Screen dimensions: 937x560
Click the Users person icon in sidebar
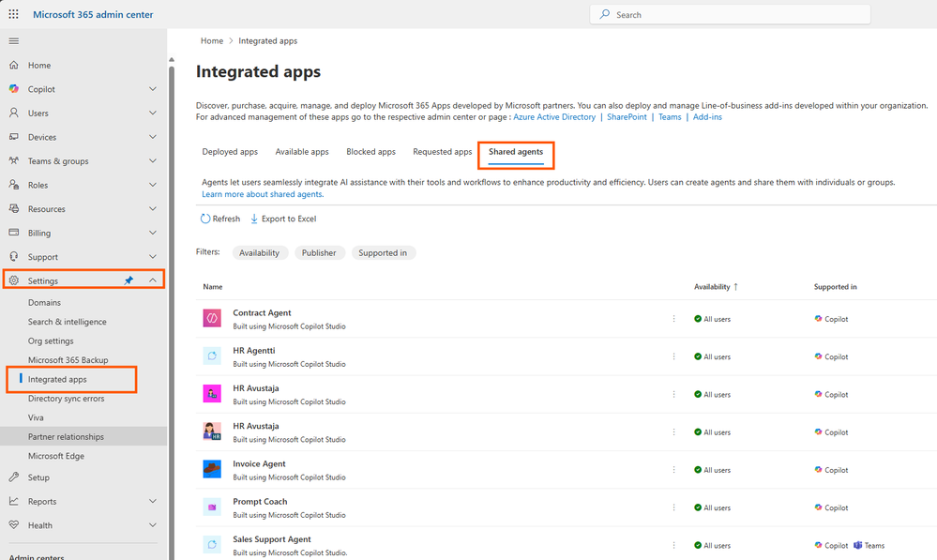pyautogui.click(x=14, y=113)
